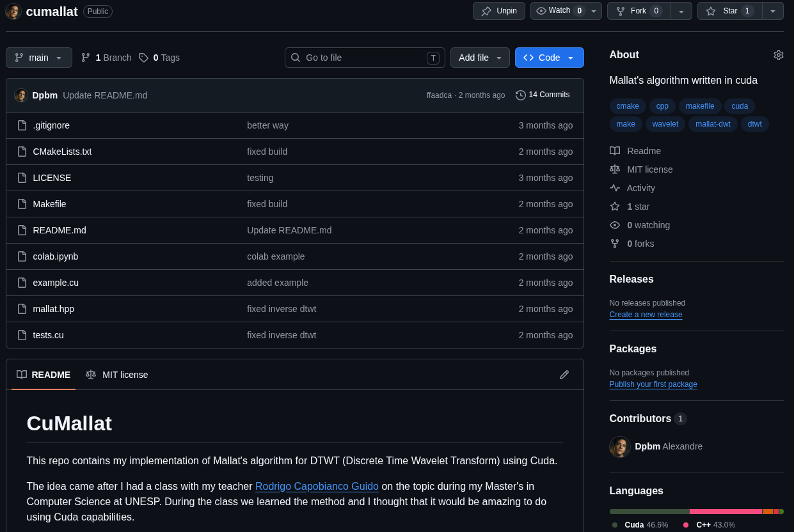Click the search magnifier icon in Go to file
794x532 pixels.
pos(296,58)
